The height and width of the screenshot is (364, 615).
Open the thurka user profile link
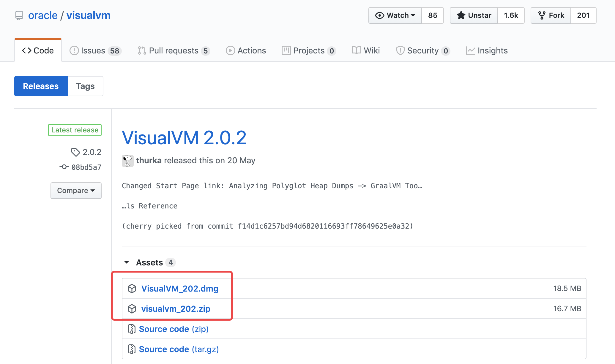(149, 160)
